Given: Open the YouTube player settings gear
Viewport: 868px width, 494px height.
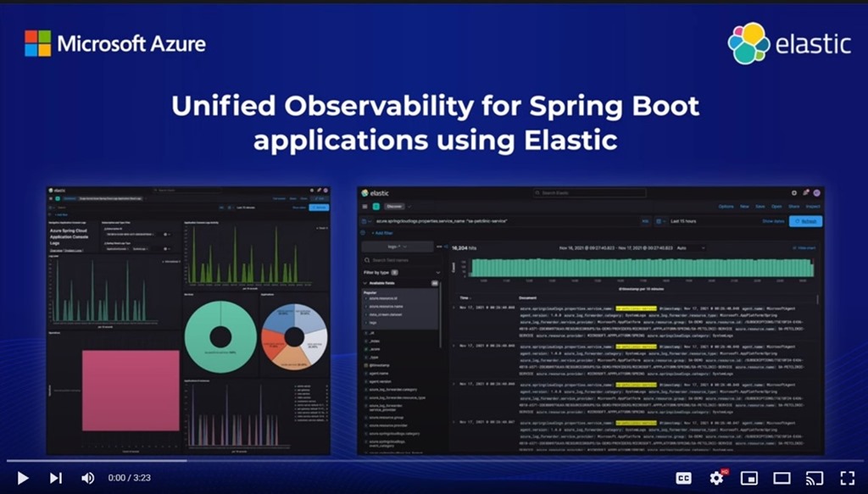Looking at the screenshot, I should [716, 477].
